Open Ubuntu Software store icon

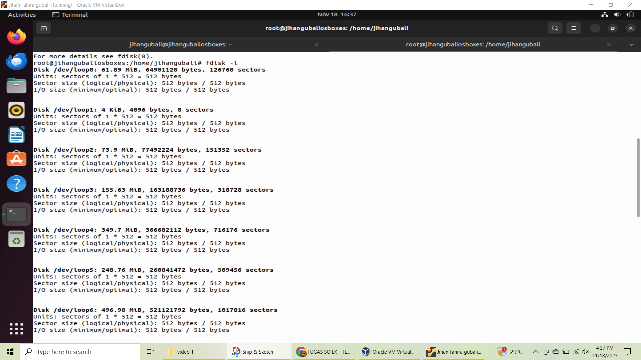16,159
